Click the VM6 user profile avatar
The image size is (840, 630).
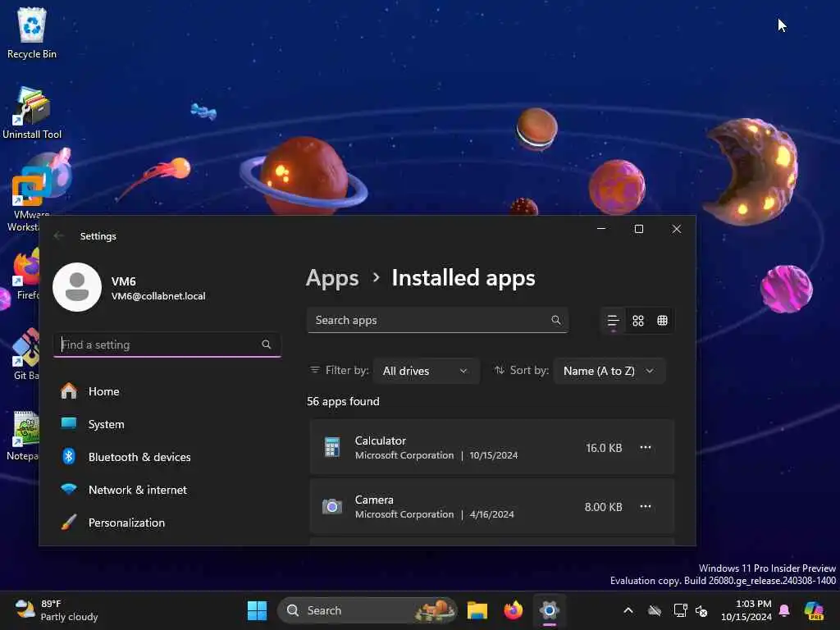(76, 287)
